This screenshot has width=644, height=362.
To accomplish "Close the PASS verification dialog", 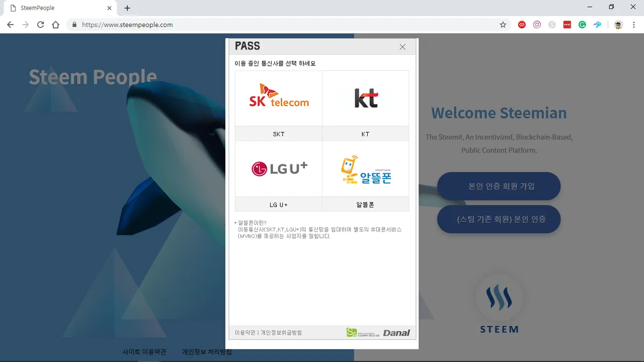I will pyautogui.click(x=403, y=47).
